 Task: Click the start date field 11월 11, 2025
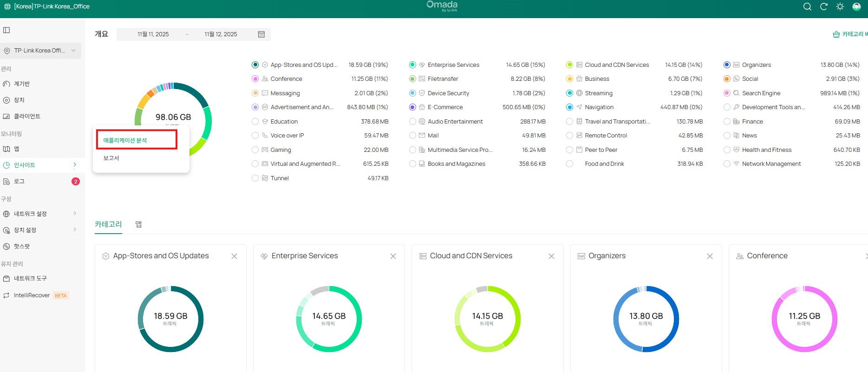pyautogui.click(x=153, y=34)
